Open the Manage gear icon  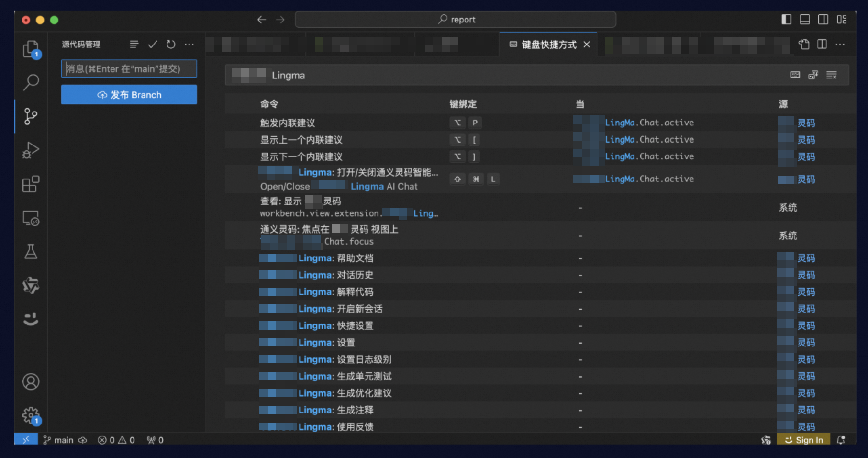pos(31,415)
